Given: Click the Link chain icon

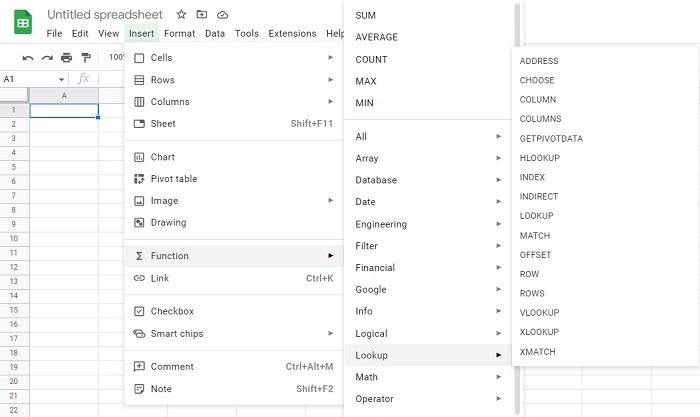Looking at the screenshot, I should 139,278.
